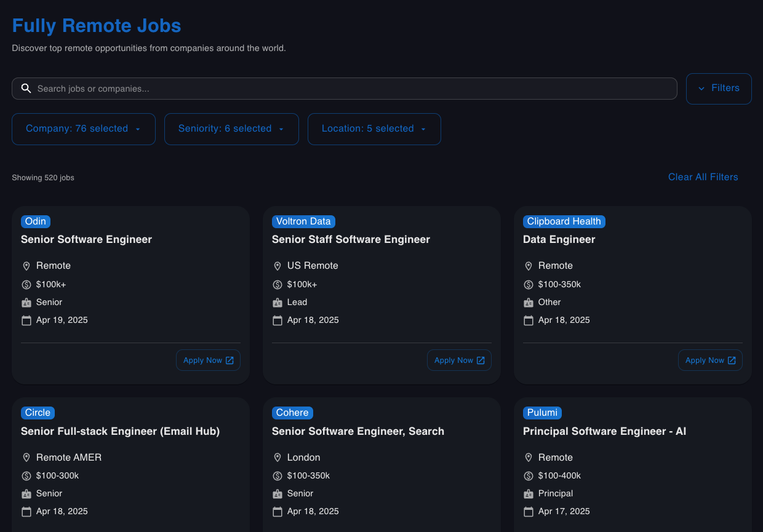The image size is (763, 532).
Task: Click location pin icon on Odin card
Action: point(26,266)
